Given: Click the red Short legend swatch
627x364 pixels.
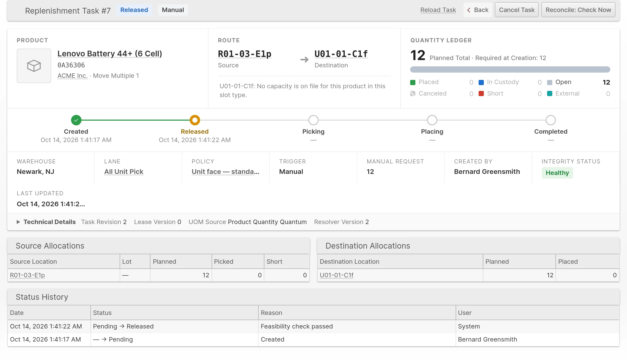Looking at the screenshot, I should tap(481, 93).
